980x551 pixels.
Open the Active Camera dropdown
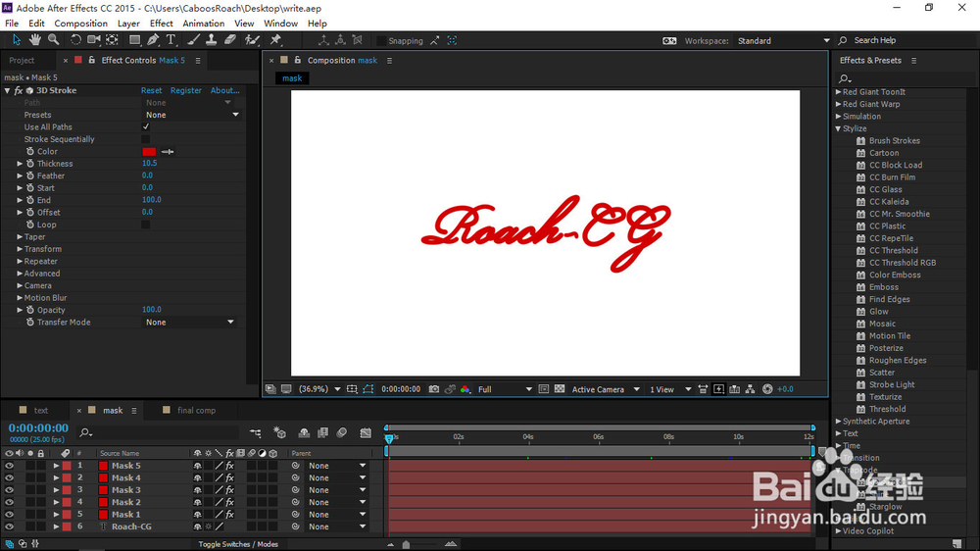coord(605,389)
